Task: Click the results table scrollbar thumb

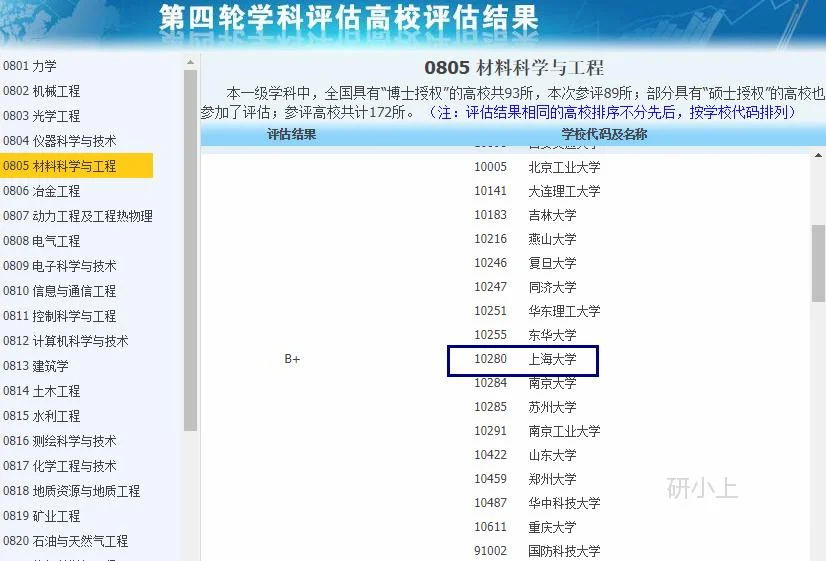Action: [818, 263]
